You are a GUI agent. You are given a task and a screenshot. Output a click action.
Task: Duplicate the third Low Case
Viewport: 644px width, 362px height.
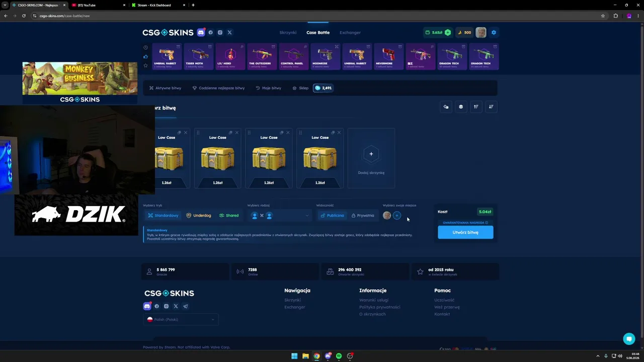281,133
